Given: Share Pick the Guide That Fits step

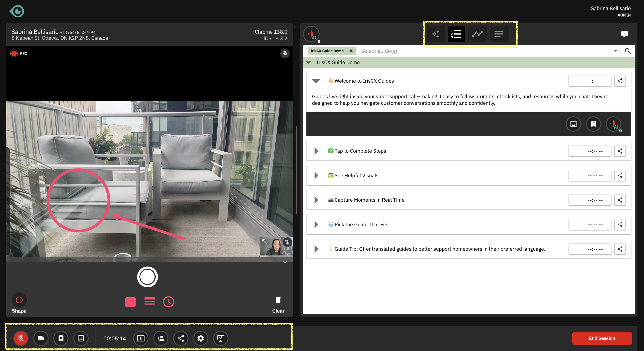Looking at the screenshot, I should click(x=620, y=224).
